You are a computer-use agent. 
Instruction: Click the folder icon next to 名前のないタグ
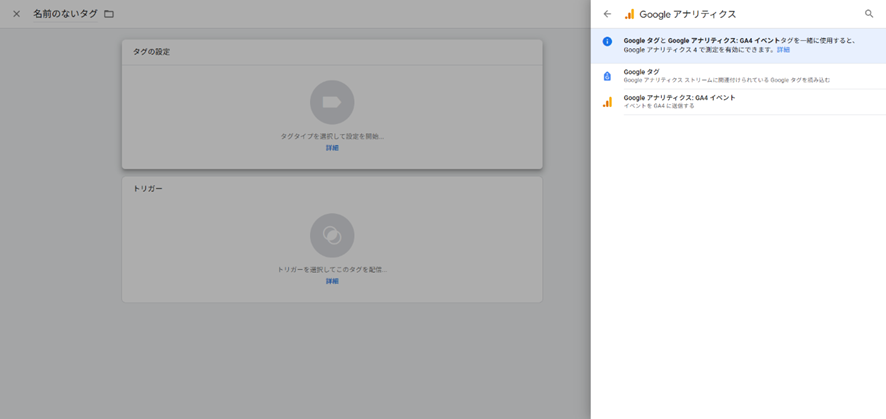click(x=109, y=14)
